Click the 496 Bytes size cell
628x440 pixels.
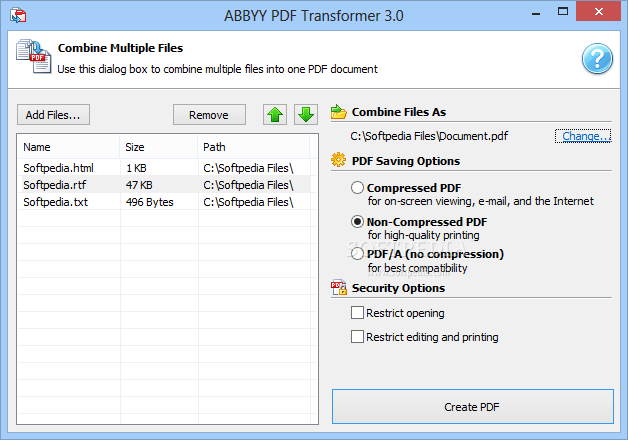click(x=150, y=202)
